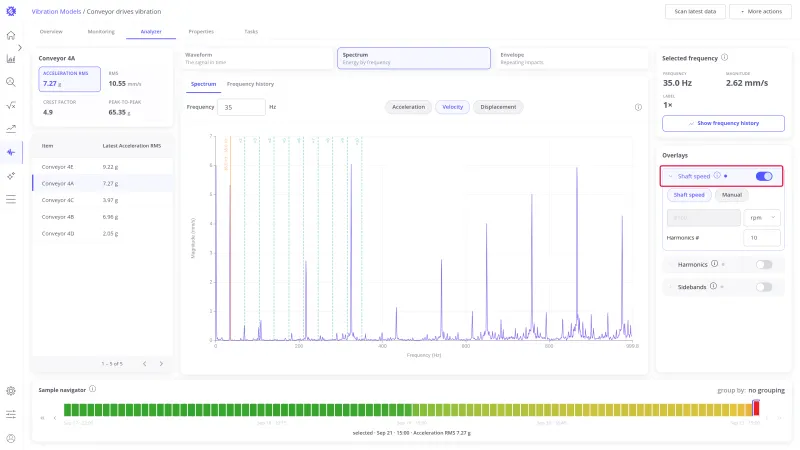Viewport: 800px width, 450px height.
Task: Select the Acceleration RMS metric card
Action: (x=69, y=79)
